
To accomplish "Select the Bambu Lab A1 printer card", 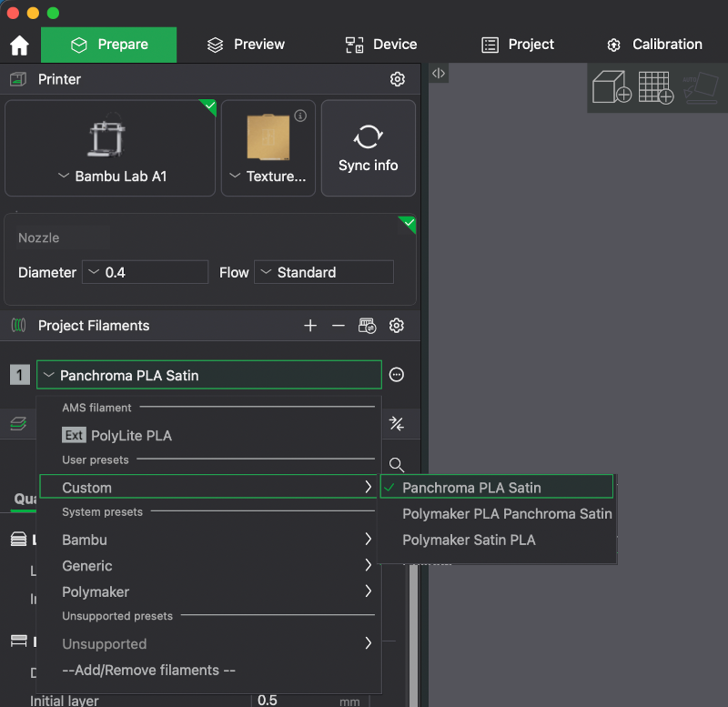I will [x=110, y=148].
